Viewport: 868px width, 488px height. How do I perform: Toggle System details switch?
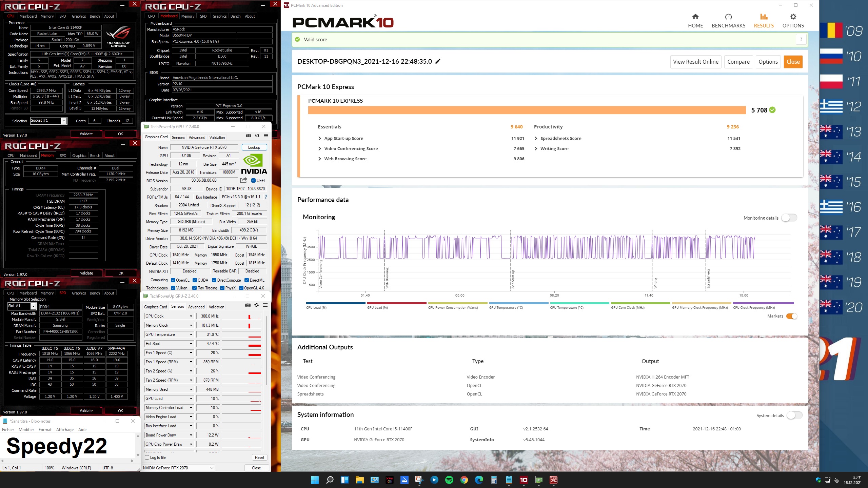[794, 415]
